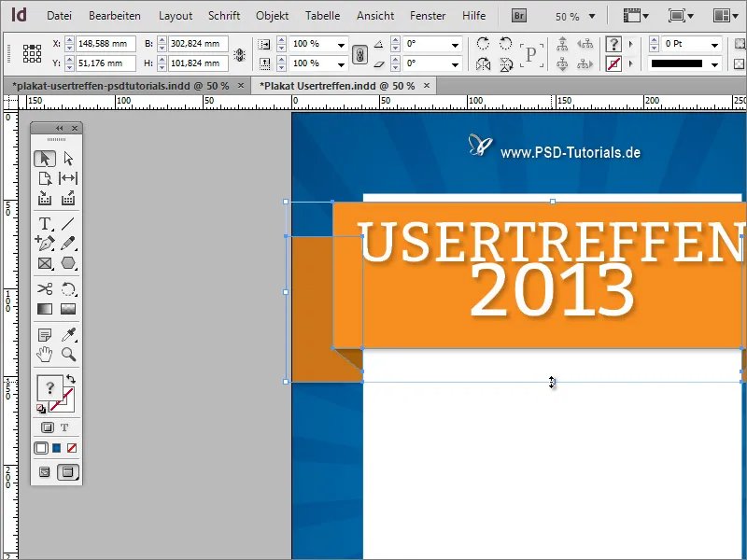Image resolution: width=747 pixels, height=560 pixels.
Task: Open the zoom level 50 % dropdown
Action: click(592, 16)
